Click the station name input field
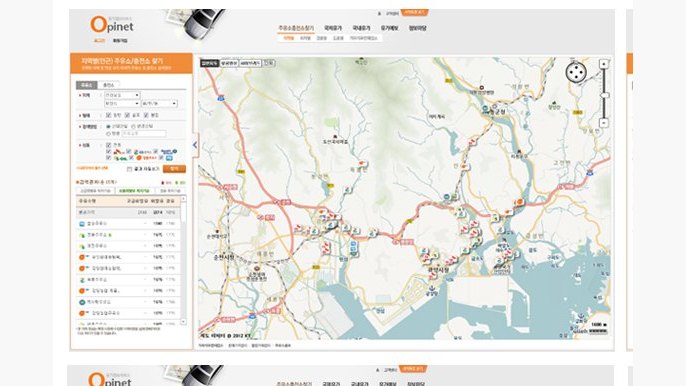Screen dimensions: 686x386 click(144, 133)
